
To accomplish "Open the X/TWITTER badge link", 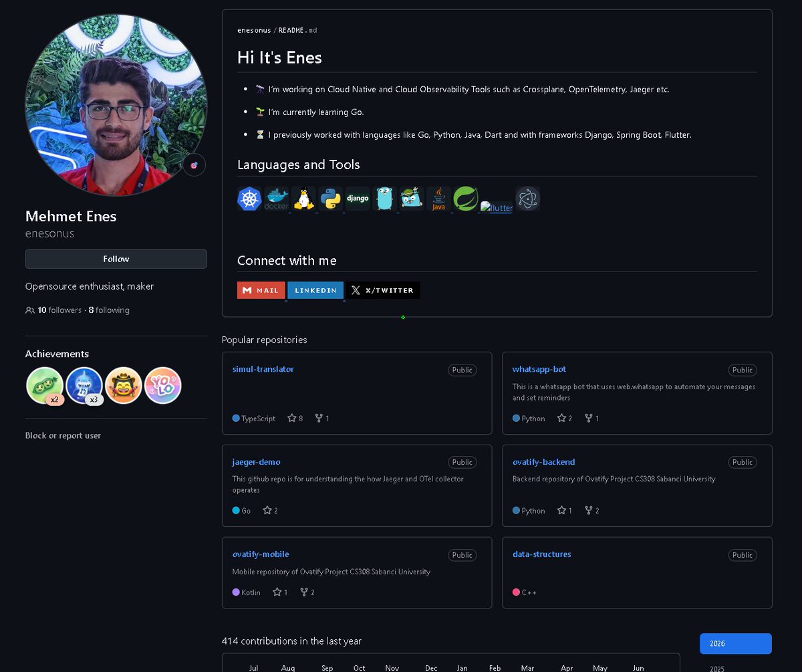I will coord(383,290).
